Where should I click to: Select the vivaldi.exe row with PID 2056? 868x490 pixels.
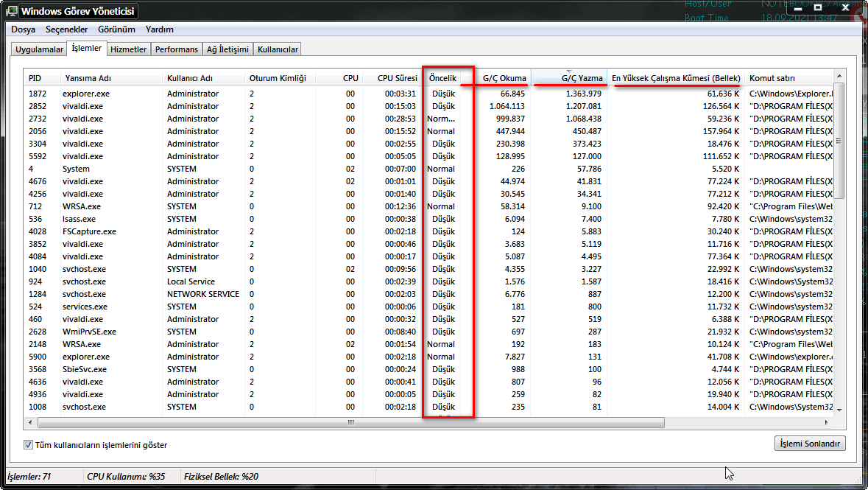pos(428,131)
